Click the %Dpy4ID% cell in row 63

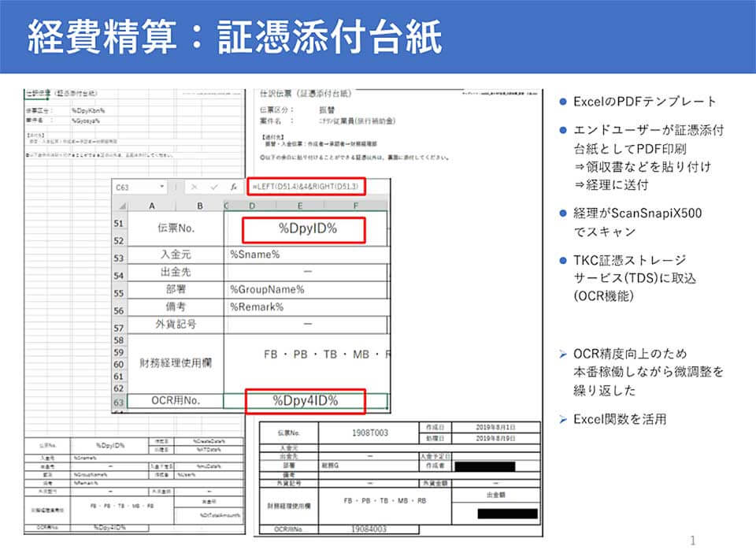pyautogui.click(x=306, y=401)
